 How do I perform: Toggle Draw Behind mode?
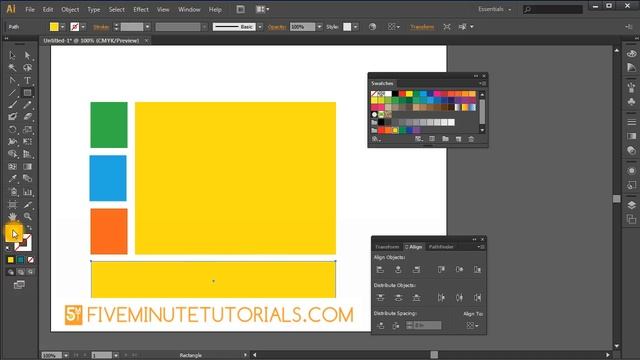(x=20, y=272)
